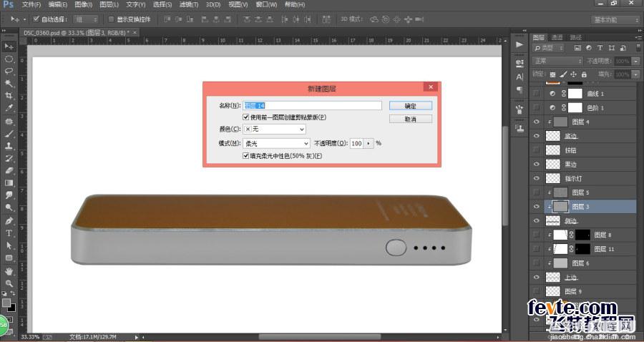Click the 不透明度 value field in dialog
The image size is (644, 342).
tap(356, 143)
